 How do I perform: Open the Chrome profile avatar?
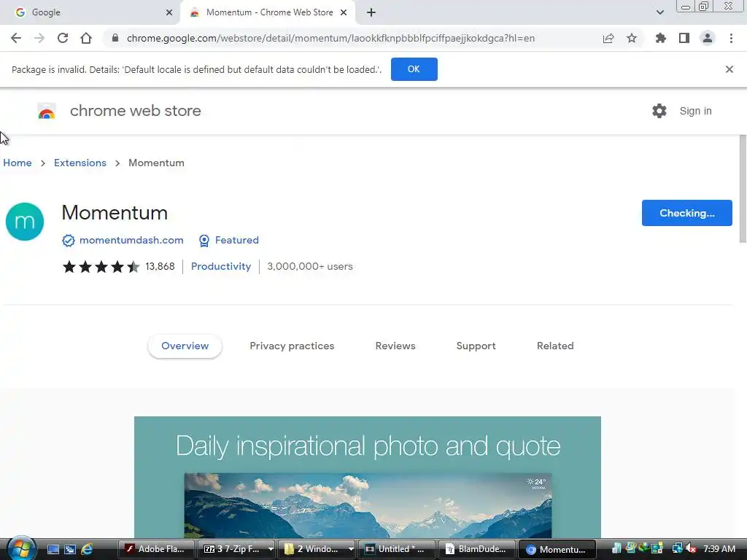(708, 38)
